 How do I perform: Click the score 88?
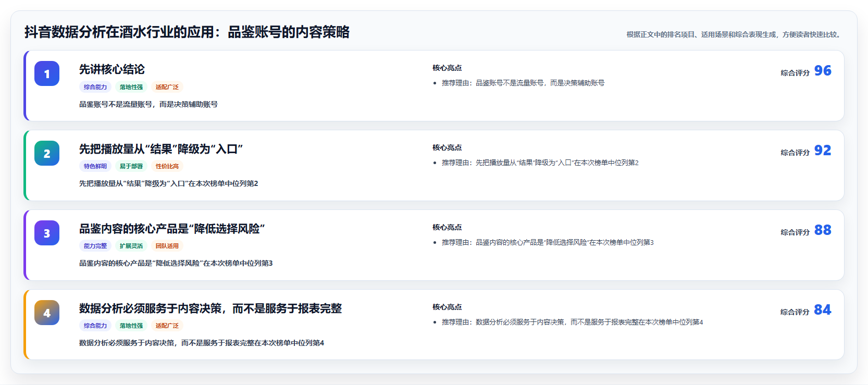823,230
